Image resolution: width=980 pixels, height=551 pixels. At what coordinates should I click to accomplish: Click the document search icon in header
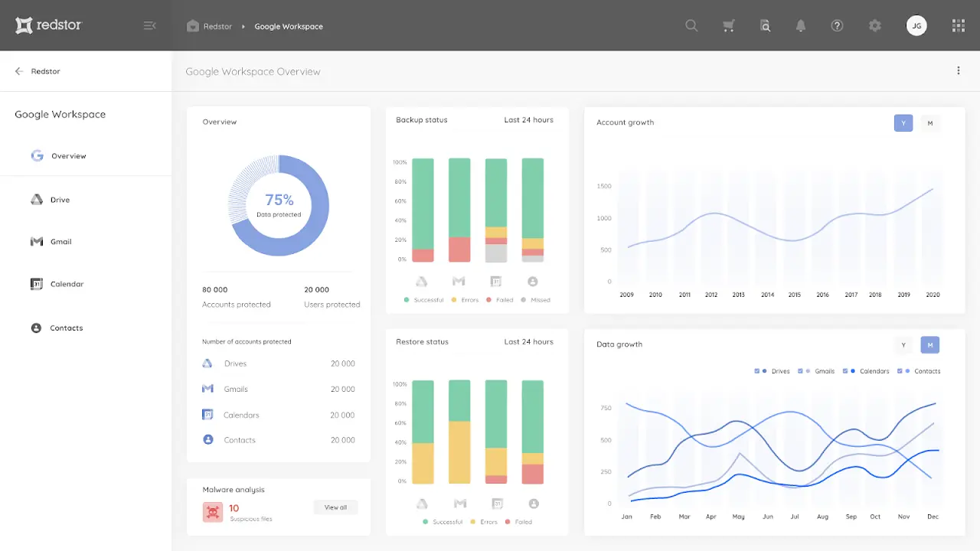coord(765,26)
